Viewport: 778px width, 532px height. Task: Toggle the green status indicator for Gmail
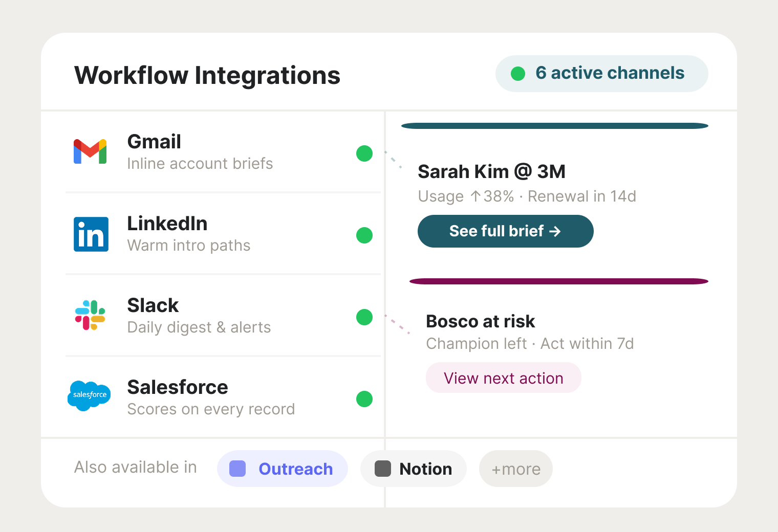[364, 153]
